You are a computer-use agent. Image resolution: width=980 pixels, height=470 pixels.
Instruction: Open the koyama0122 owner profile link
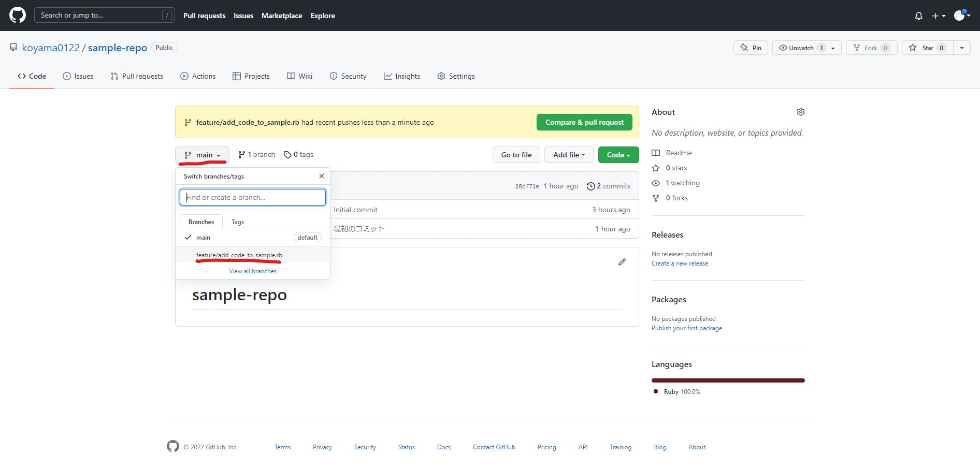[51, 48]
